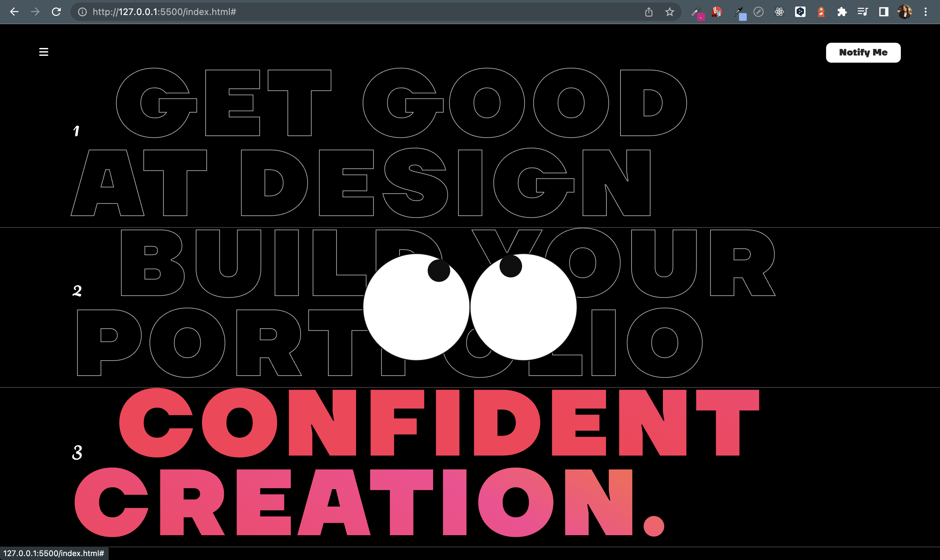The height and width of the screenshot is (560, 940).
Task: Share the page via the share icon
Action: [649, 12]
